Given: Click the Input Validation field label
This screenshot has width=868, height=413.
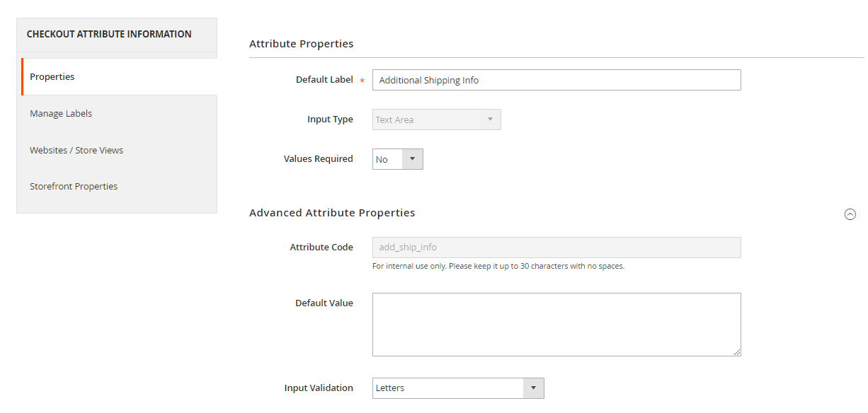Looking at the screenshot, I should pyautogui.click(x=319, y=388).
